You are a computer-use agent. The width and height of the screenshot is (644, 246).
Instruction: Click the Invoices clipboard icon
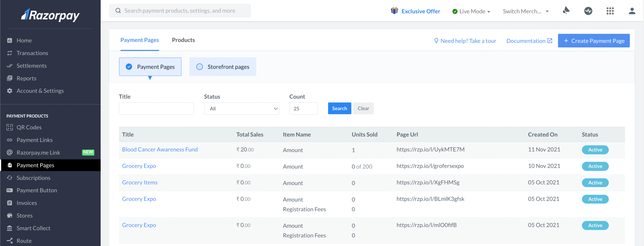point(10,203)
